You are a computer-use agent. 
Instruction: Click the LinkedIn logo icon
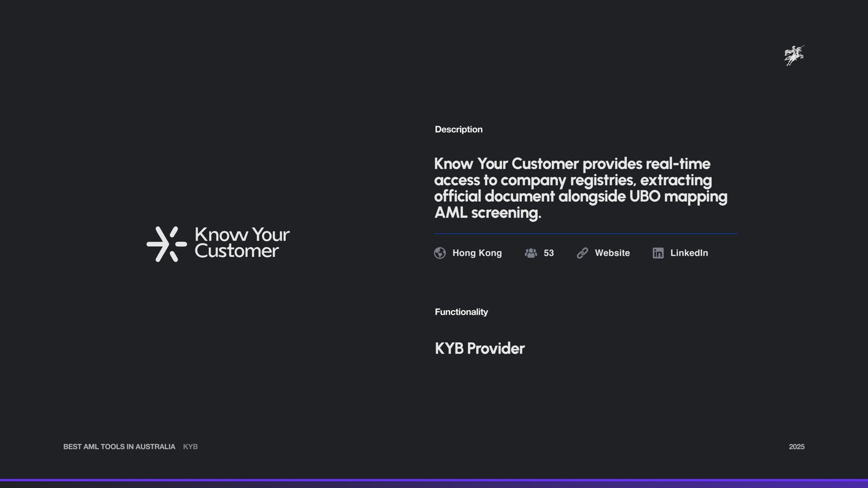[x=658, y=253]
